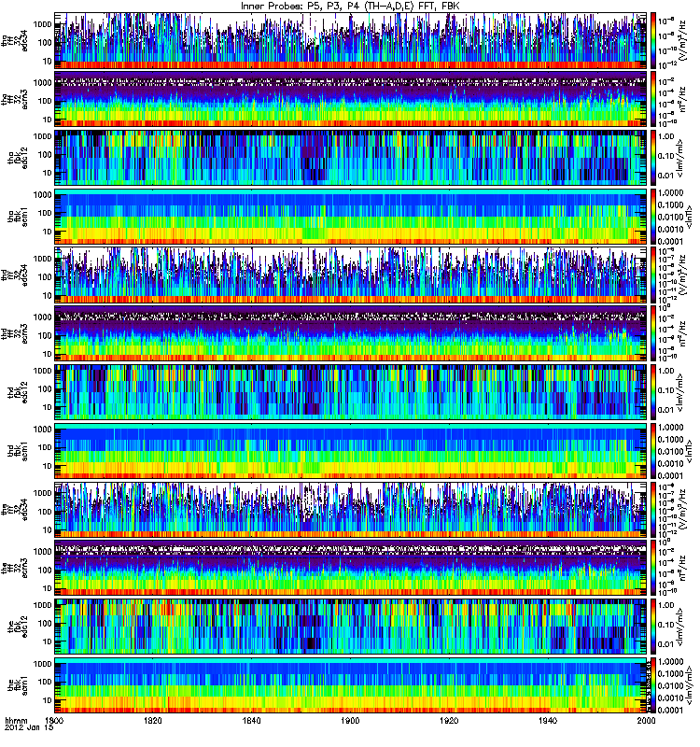700x747 pixels.
Task: Click the "tha fff 32 scm3" y-axis label
Action: click(x=14, y=99)
